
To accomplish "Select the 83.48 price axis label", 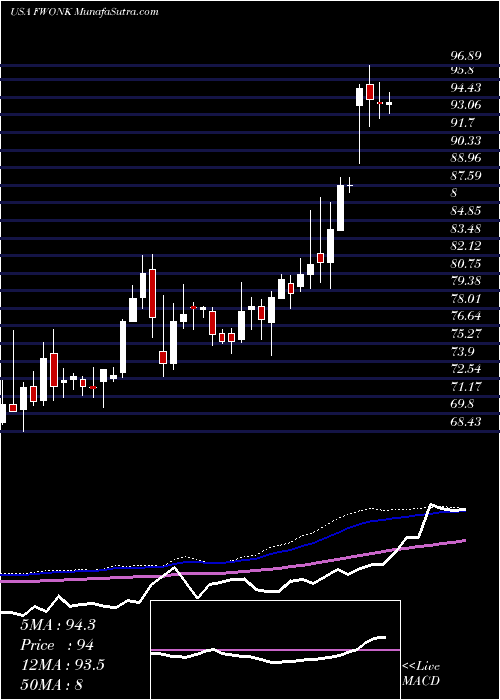I will pyautogui.click(x=466, y=229).
